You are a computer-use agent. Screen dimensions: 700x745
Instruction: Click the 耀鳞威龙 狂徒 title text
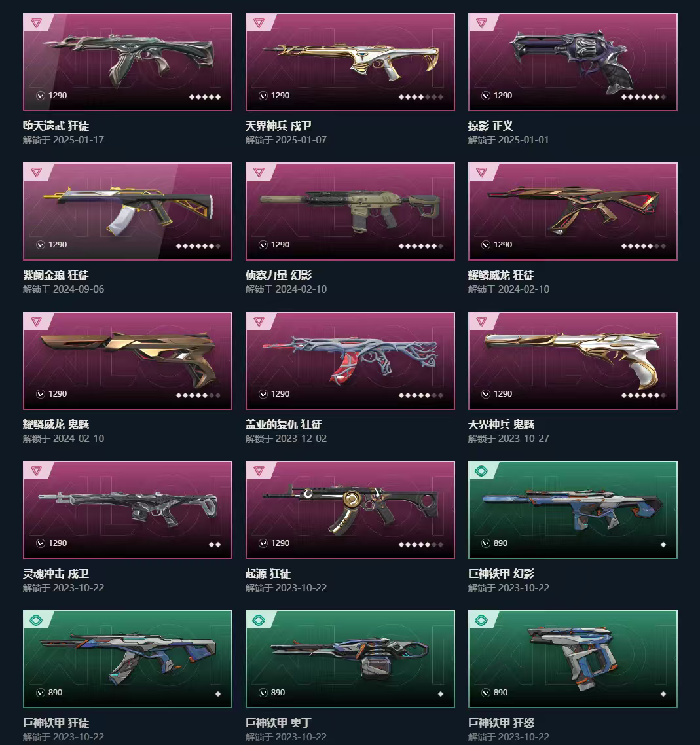pos(501,275)
